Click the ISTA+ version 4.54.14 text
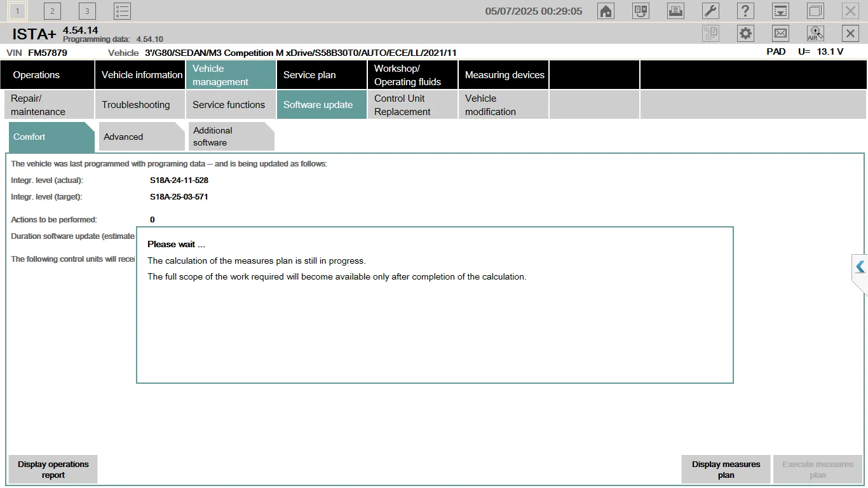The height and width of the screenshot is (488, 868). (80, 30)
